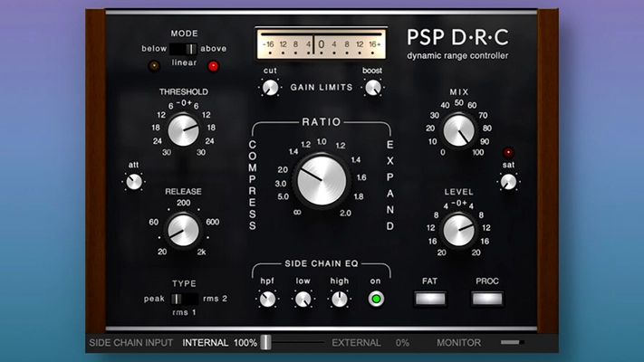Click the Threshold knob
Image resolution: width=644 pixels, height=362 pixels.
point(184,130)
